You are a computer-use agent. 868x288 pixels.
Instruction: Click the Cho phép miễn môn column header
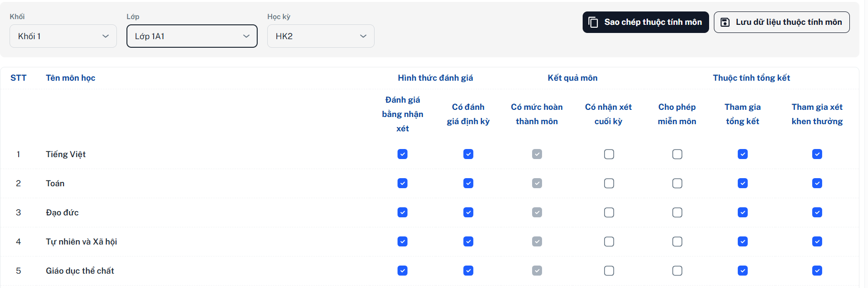pos(677,114)
